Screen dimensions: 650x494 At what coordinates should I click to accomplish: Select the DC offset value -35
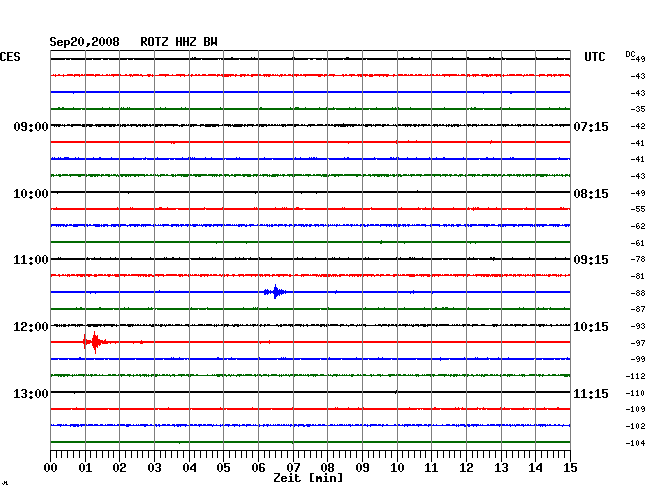tap(638, 109)
